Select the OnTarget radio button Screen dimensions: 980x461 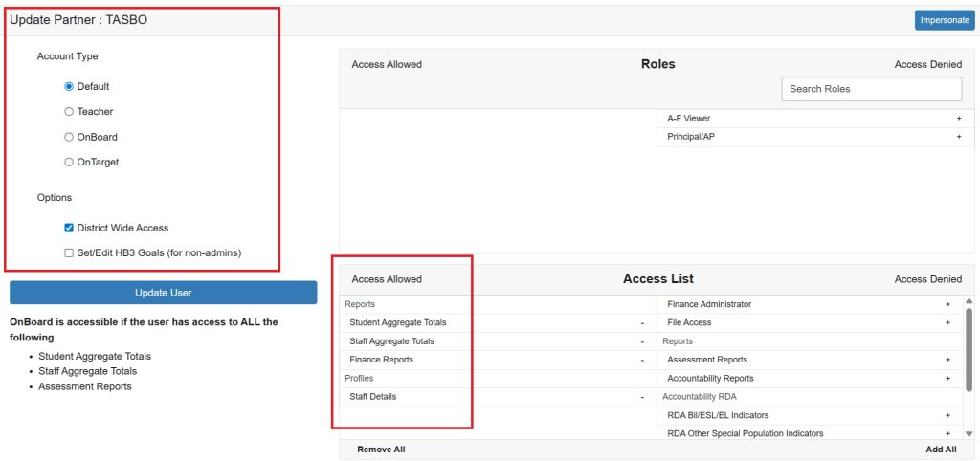point(69,163)
